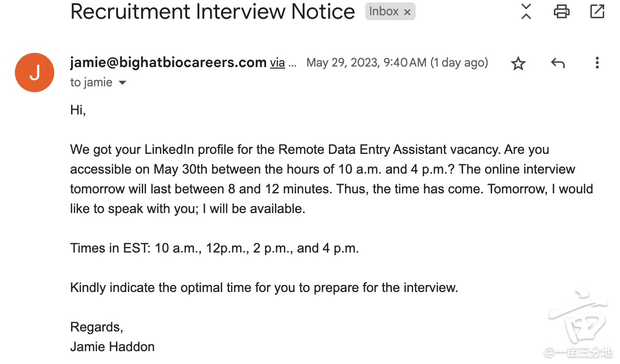Click the 'Kindly indicate the optimal time' sentence

pos(264,288)
